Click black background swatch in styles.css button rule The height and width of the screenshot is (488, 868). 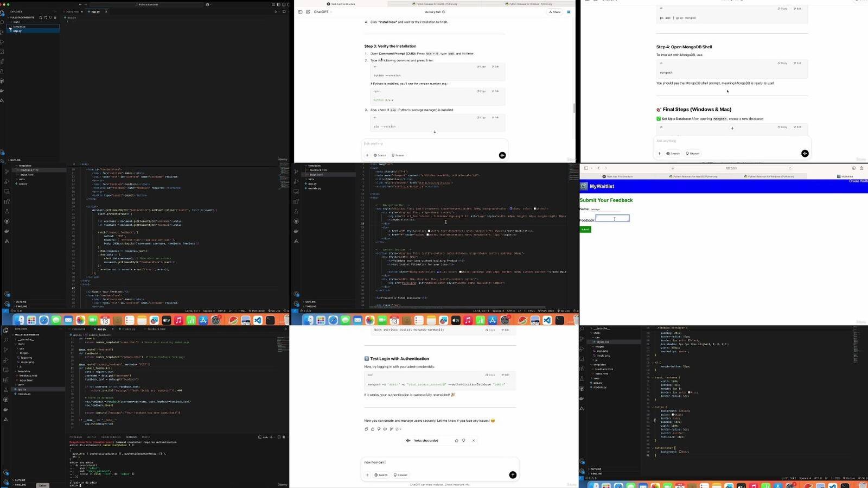point(680,411)
